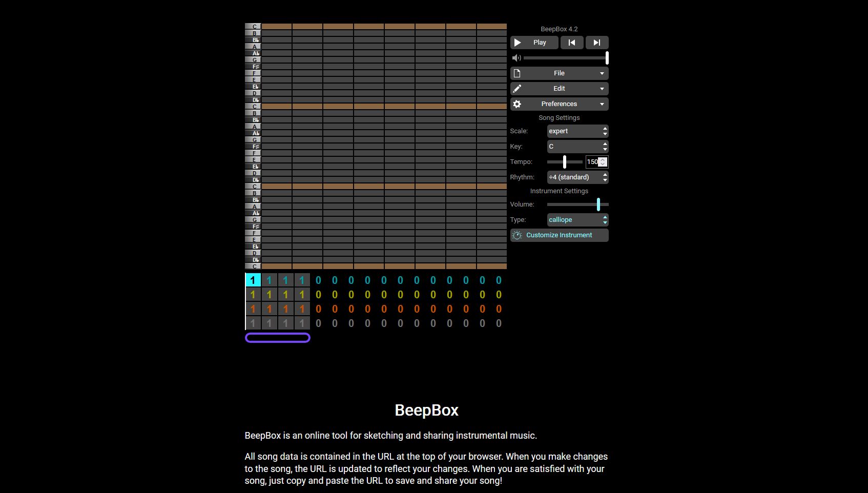
Task: Click the purple loop bar under the tracks
Action: click(x=278, y=338)
